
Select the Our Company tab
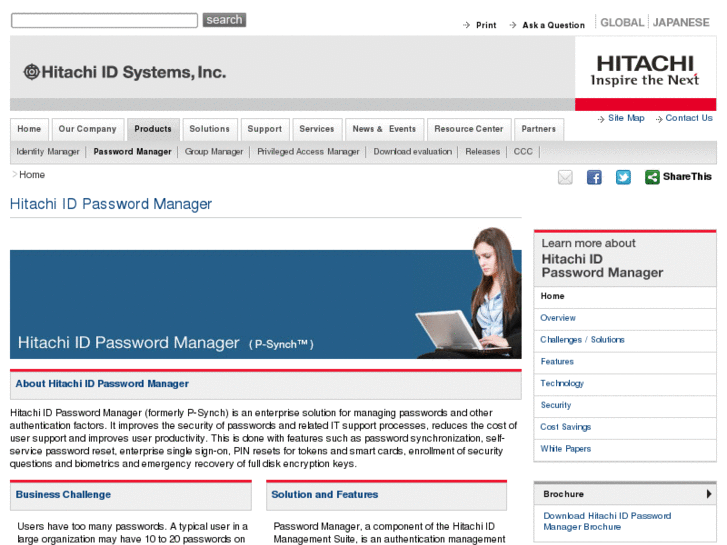[88, 129]
